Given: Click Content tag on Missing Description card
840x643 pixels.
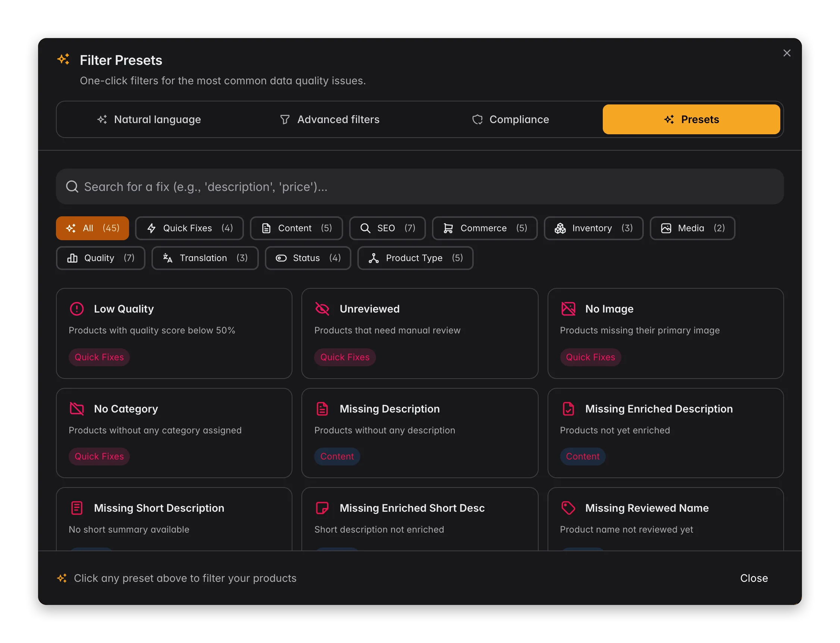Looking at the screenshot, I should click(x=337, y=456).
